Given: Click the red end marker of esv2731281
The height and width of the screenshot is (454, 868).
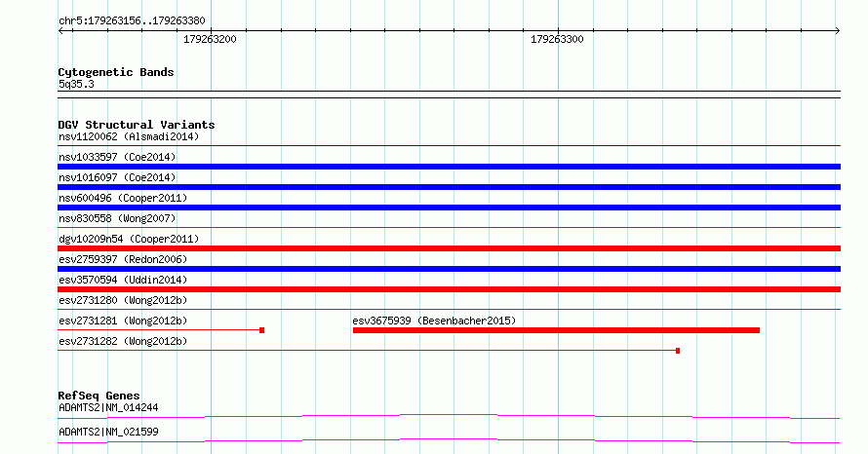Looking at the screenshot, I should click(261, 330).
